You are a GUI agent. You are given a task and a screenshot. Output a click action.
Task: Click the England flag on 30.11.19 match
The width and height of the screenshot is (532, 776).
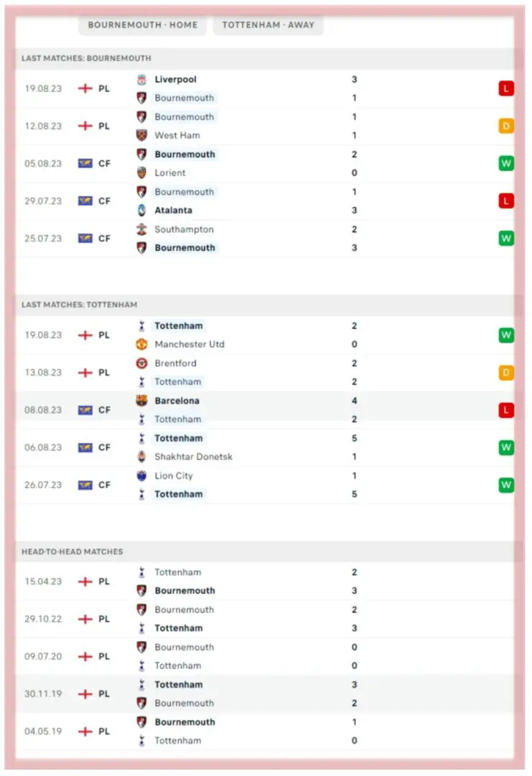85,694
